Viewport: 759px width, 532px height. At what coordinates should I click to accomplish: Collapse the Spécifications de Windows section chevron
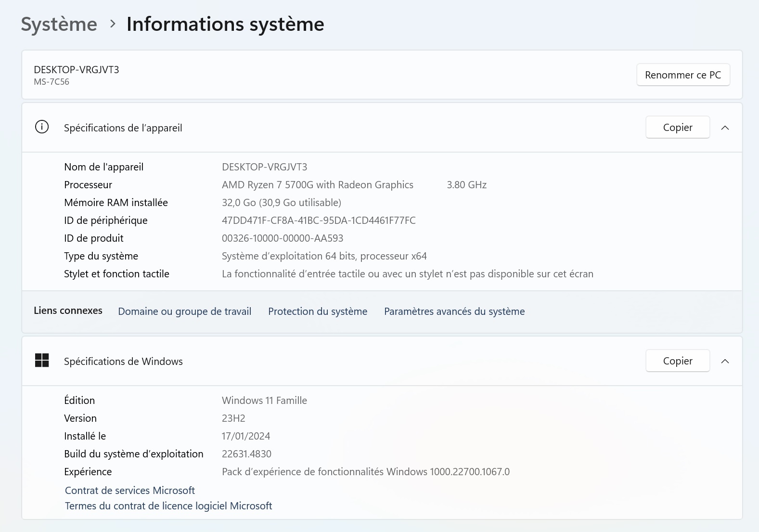pos(725,361)
